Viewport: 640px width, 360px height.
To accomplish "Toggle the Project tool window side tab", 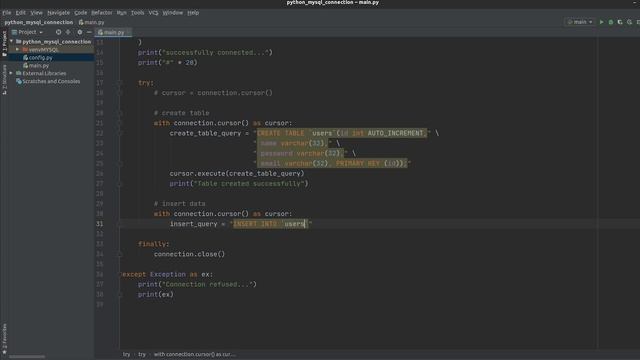I will 4,44.
